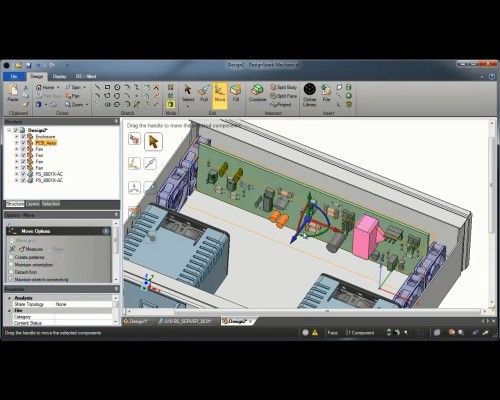
Task: Click the yellow warning icon in status bar
Action: pyautogui.click(x=315, y=332)
